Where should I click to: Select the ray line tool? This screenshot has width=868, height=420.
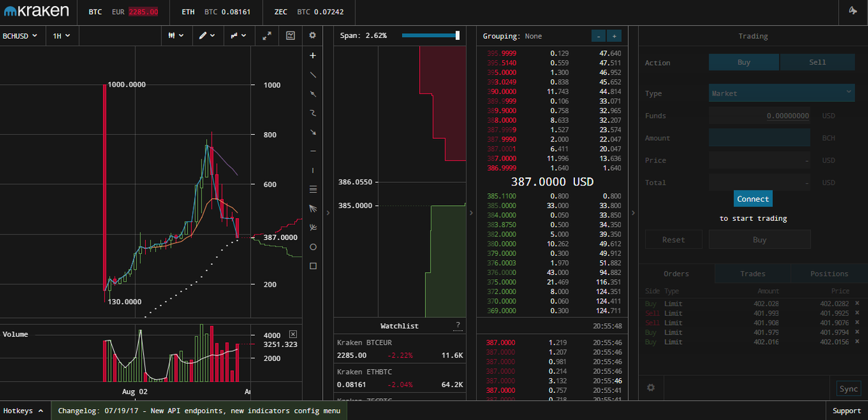[x=313, y=93]
